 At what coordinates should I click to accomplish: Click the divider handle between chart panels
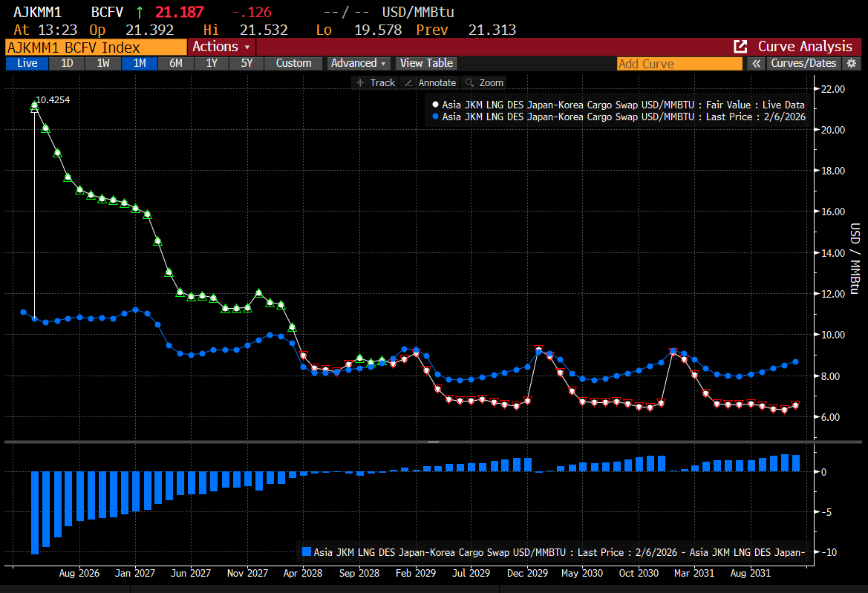pos(434,442)
